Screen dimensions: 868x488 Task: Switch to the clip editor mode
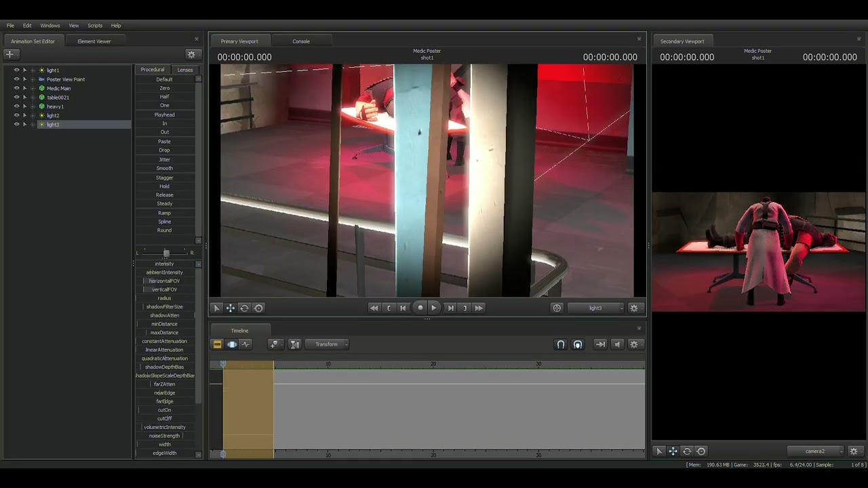pos(218,344)
